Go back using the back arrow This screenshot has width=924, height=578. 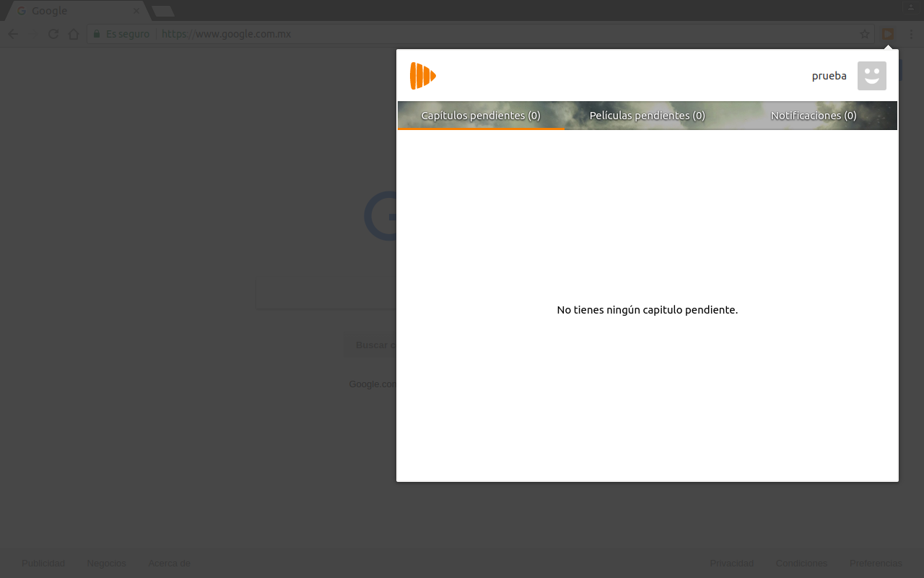click(12, 33)
